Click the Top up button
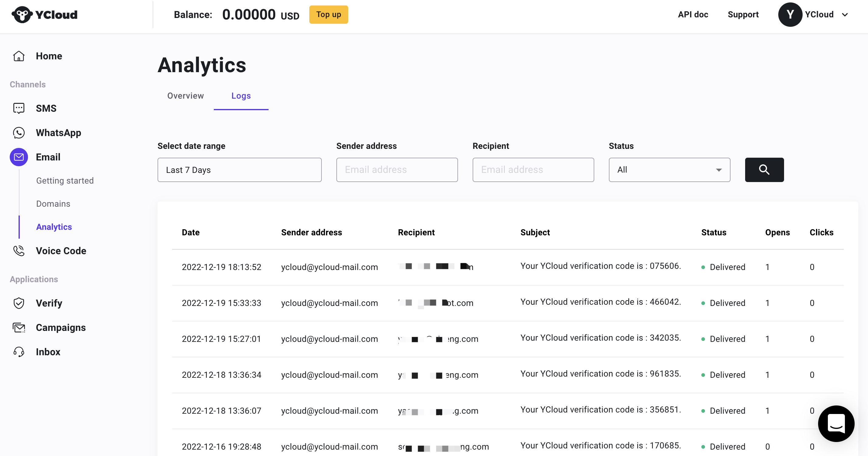The height and width of the screenshot is (456, 868). 328,15
